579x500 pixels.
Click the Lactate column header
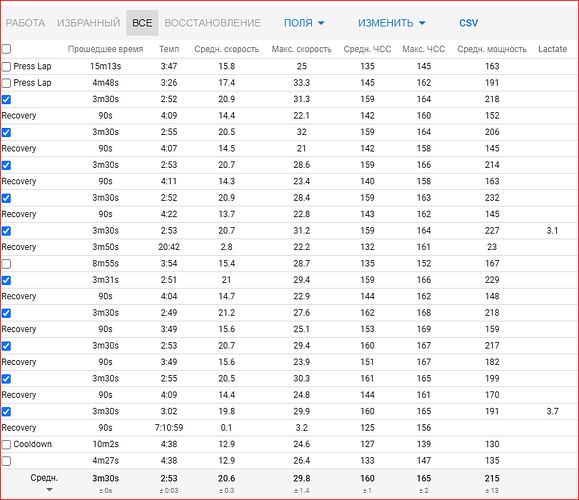click(x=552, y=49)
